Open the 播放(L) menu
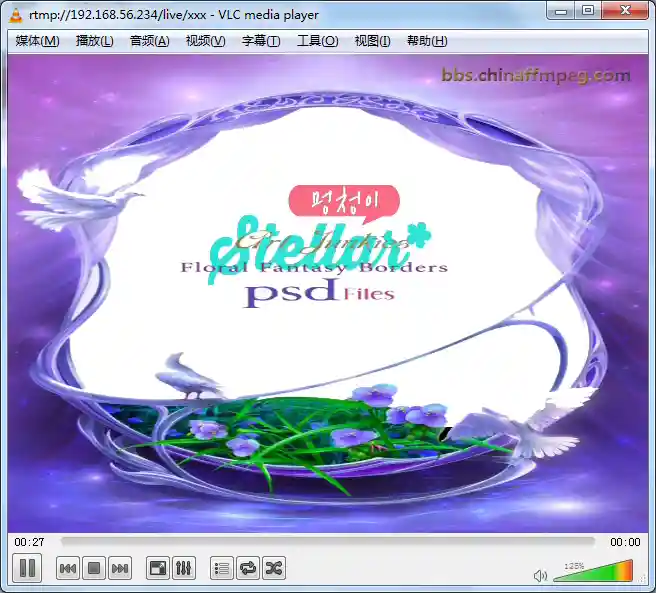The width and height of the screenshot is (656, 593). click(x=95, y=41)
